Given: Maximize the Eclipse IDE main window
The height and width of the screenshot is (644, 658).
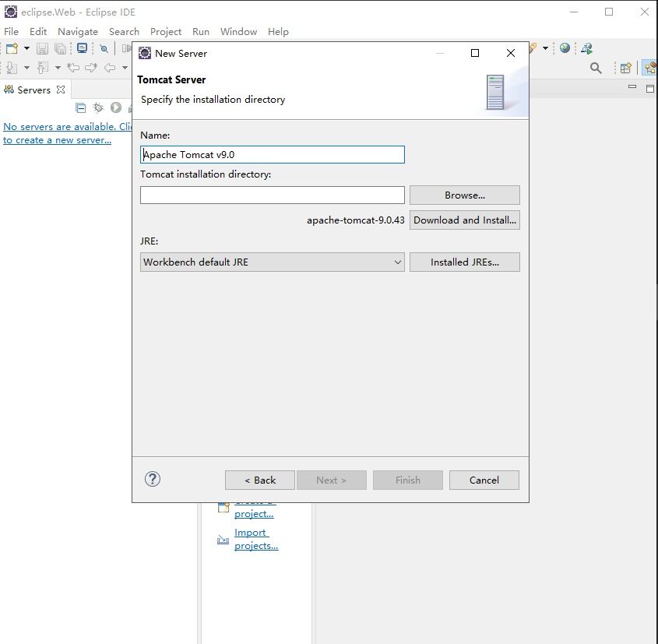Looking at the screenshot, I should (x=609, y=12).
